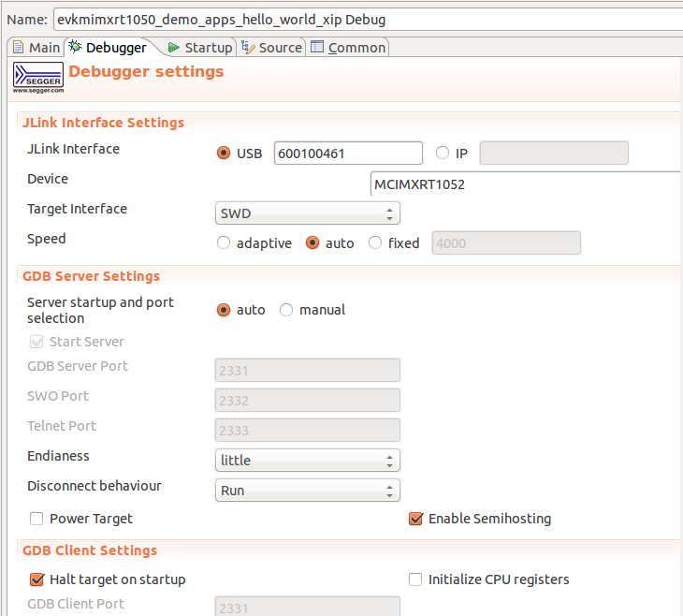This screenshot has height=616, width=683.
Task: Click the Source tab icon
Action: (248, 47)
